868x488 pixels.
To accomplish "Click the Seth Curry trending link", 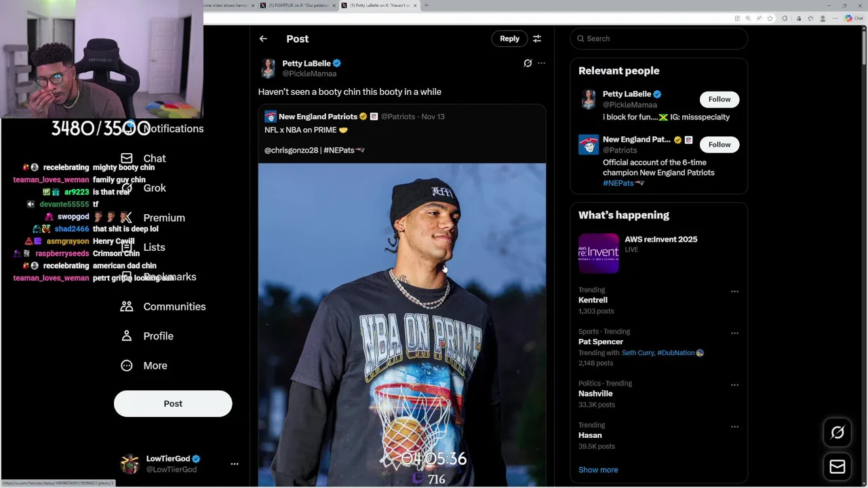I will point(637,352).
